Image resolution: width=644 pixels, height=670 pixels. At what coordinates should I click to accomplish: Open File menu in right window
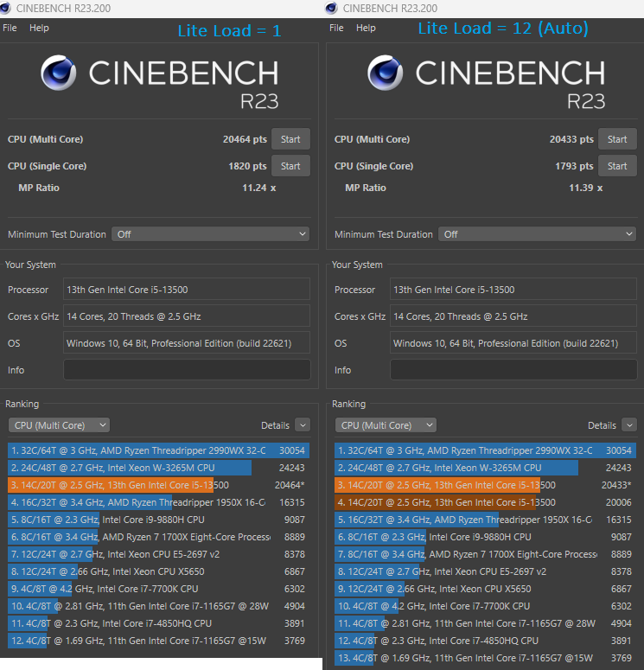pos(336,28)
